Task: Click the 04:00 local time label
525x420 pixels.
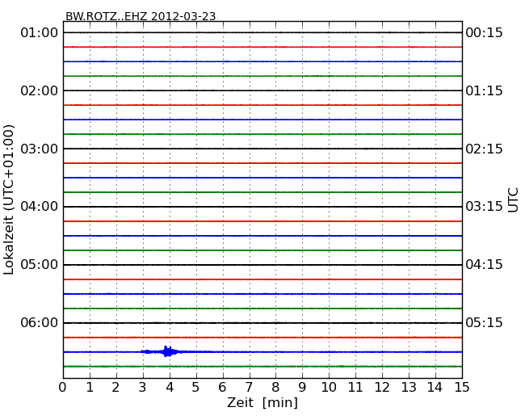Action: [40, 207]
